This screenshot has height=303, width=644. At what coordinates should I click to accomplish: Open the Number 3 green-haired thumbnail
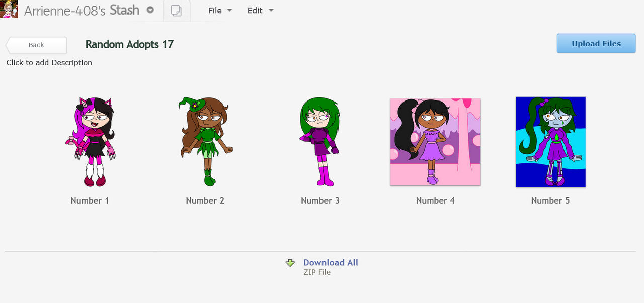click(320, 142)
